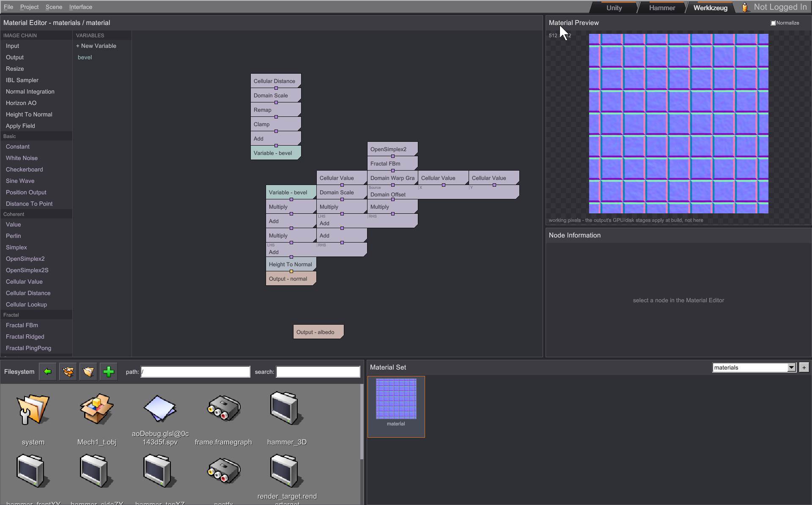The height and width of the screenshot is (505, 812).
Task: Click + New Variable
Action: point(96,46)
